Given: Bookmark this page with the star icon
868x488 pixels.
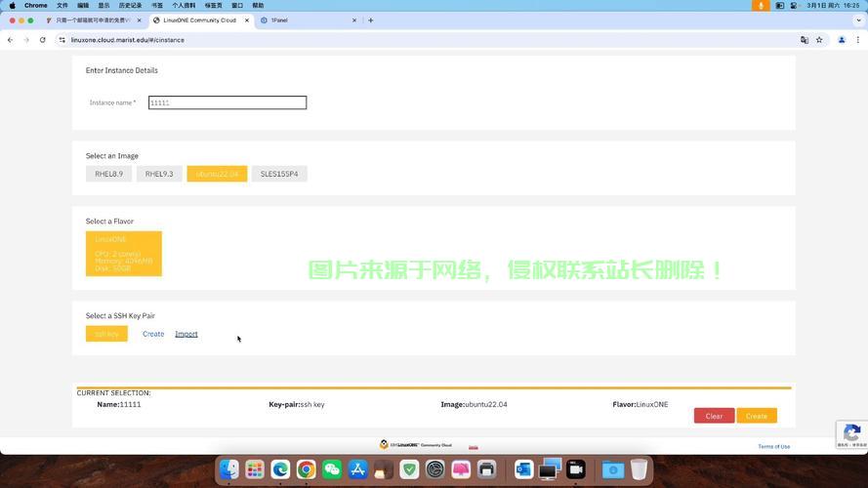Looking at the screenshot, I should [819, 40].
